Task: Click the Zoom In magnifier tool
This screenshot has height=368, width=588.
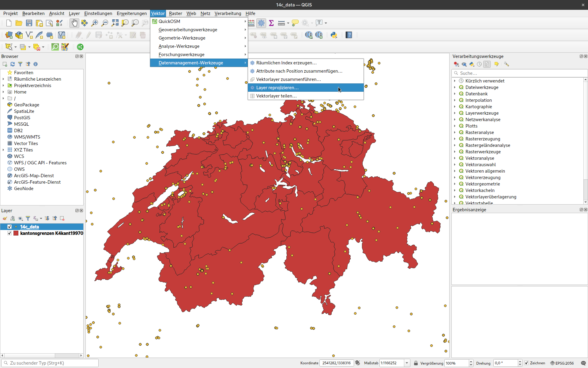Action: (x=95, y=23)
